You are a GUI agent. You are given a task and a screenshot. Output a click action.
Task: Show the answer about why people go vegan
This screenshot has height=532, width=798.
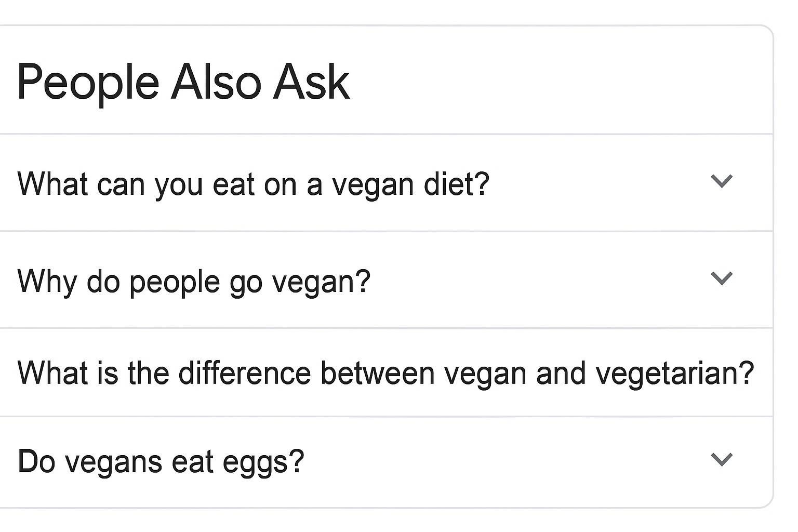[x=721, y=278]
